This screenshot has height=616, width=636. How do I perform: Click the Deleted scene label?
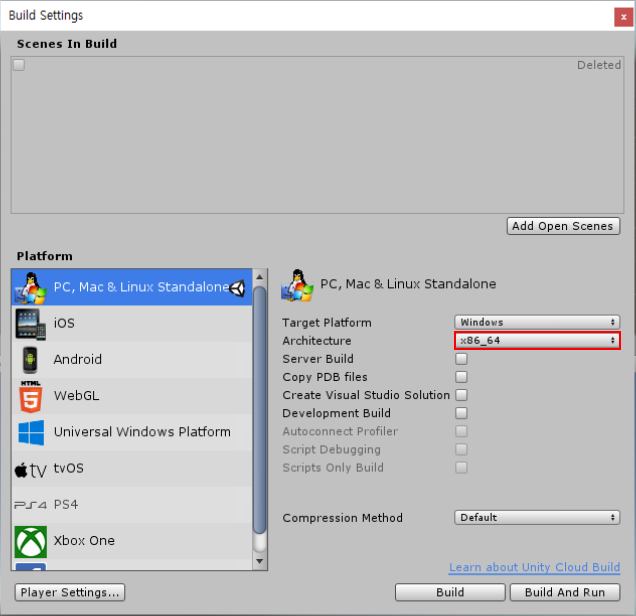[x=599, y=65]
